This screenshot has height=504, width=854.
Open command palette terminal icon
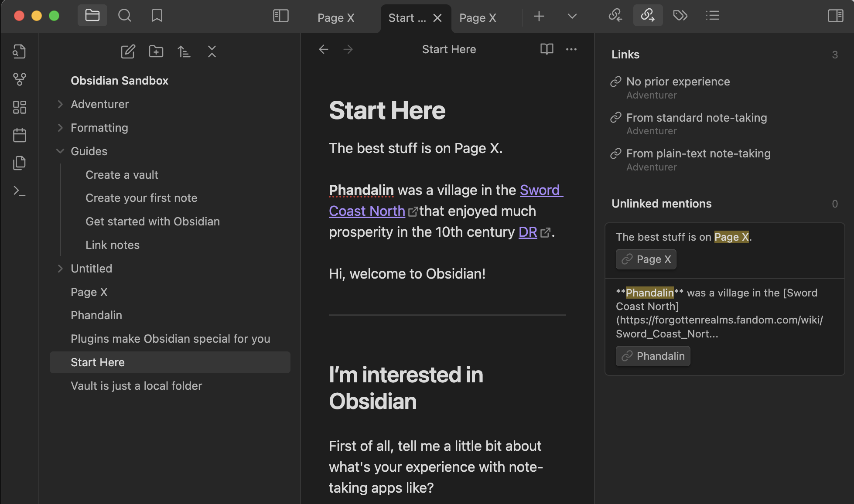(20, 191)
